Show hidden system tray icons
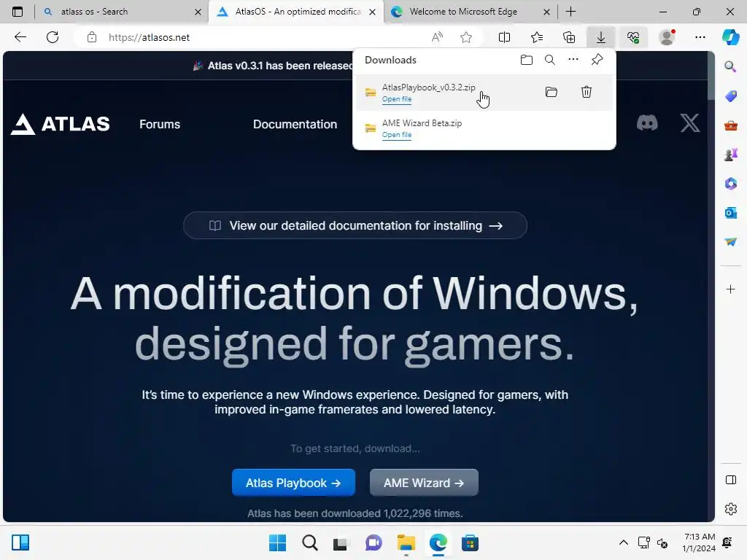This screenshot has height=560, width=747. [x=623, y=542]
